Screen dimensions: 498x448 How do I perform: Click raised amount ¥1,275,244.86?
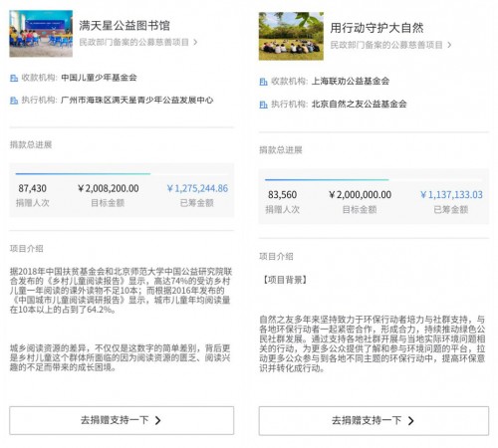[197, 188]
